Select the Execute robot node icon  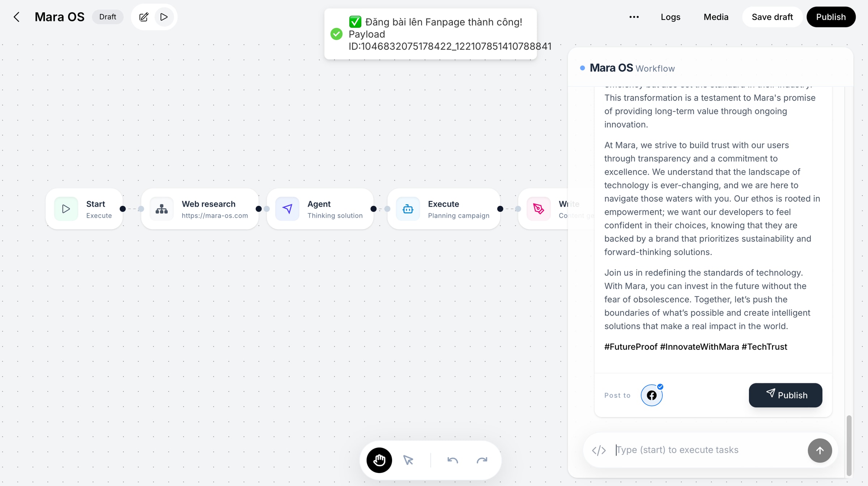(x=408, y=209)
